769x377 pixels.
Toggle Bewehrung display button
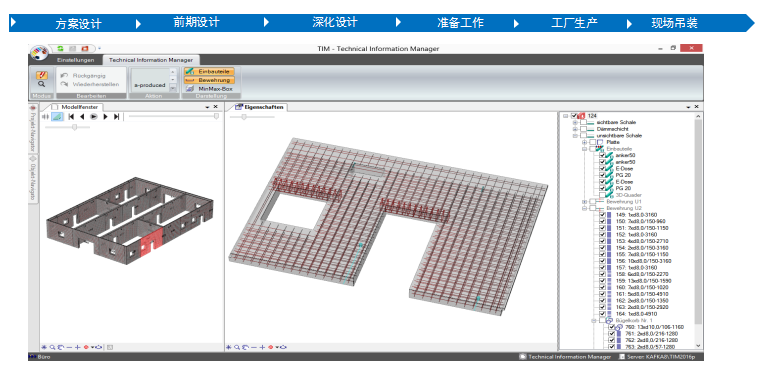(209, 80)
